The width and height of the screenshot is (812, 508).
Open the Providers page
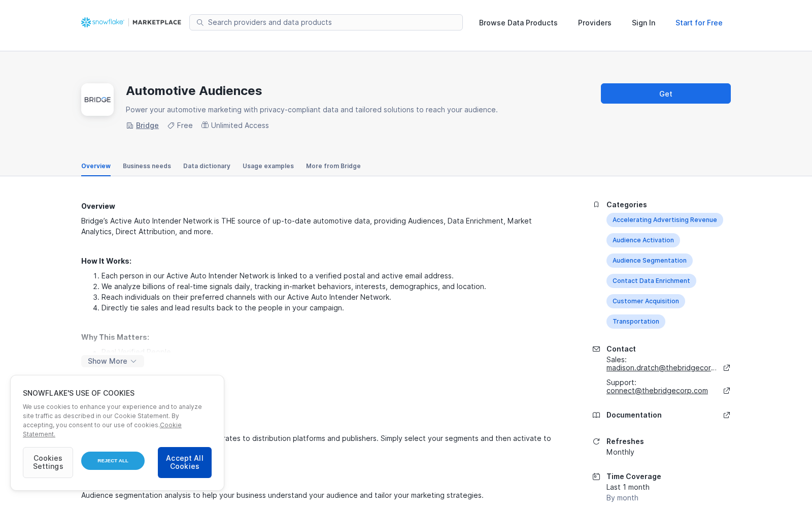coord(595,23)
